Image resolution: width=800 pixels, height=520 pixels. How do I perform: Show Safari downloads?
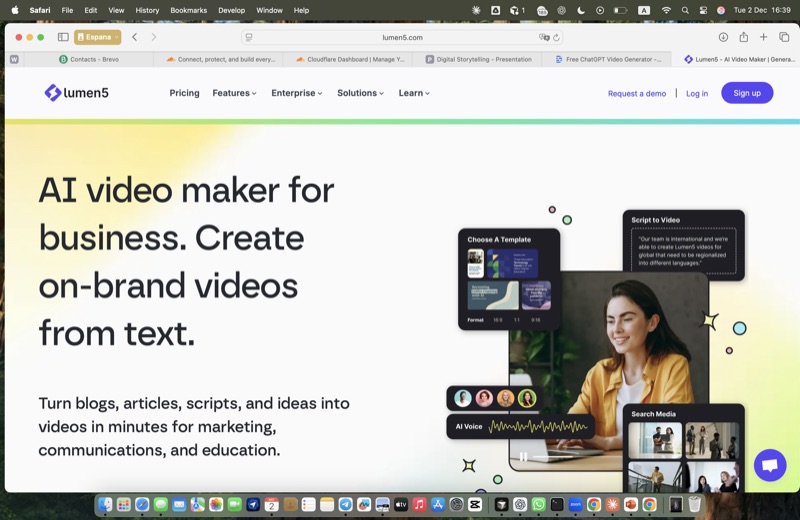coord(723,37)
